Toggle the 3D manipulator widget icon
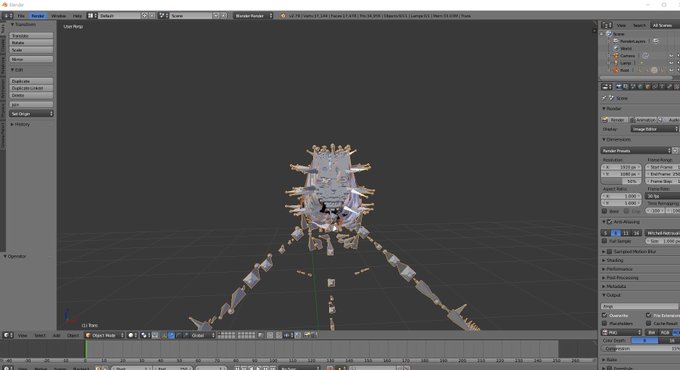Screen dimensions: 680x370 coord(164,335)
